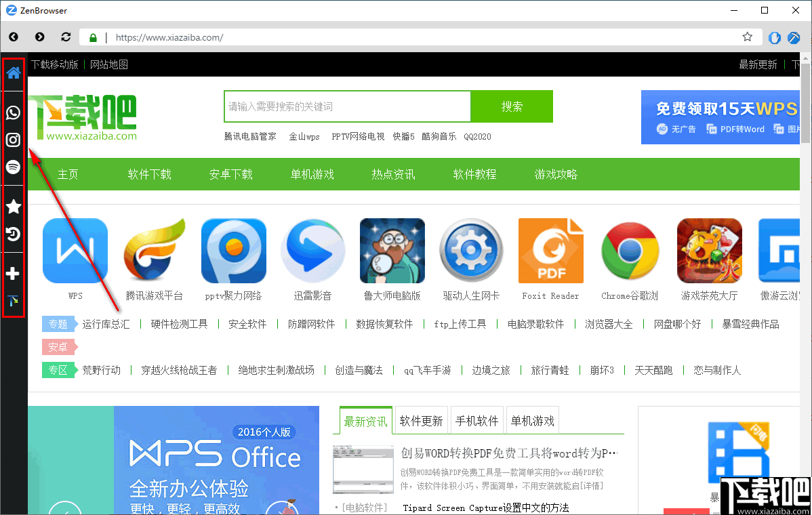Screen dimensions: 812x515
Task: Open the 热点资讯 section in green navigation
Action: [393, 174]
